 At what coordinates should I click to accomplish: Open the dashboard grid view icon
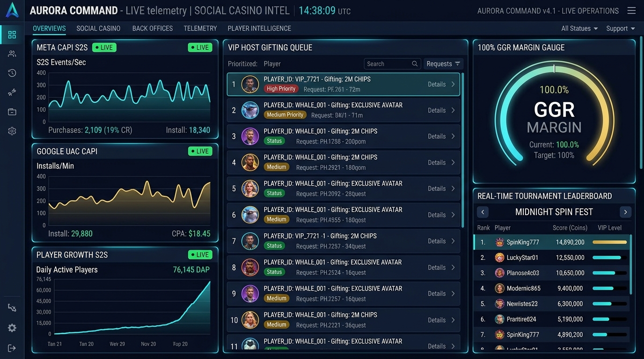click(x=12, y=35)
